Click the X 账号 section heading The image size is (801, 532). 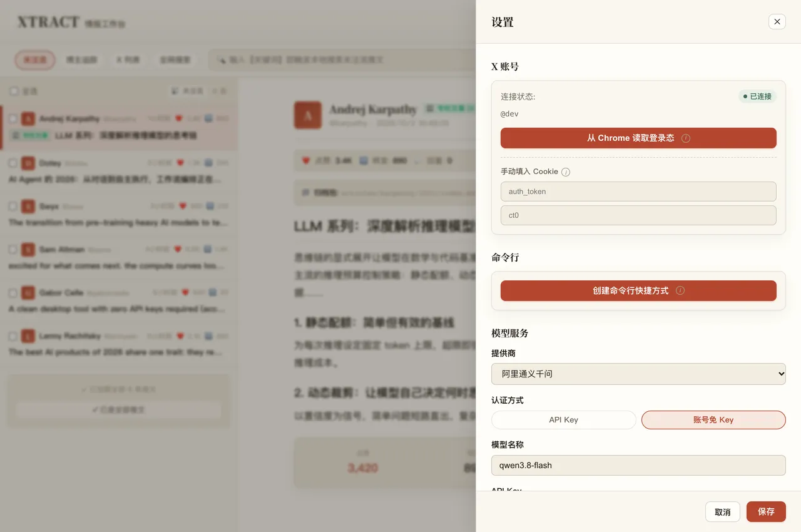505,66
